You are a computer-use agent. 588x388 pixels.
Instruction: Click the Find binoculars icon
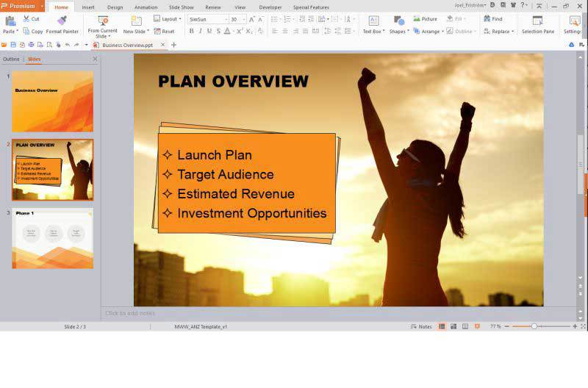point(492,19)
